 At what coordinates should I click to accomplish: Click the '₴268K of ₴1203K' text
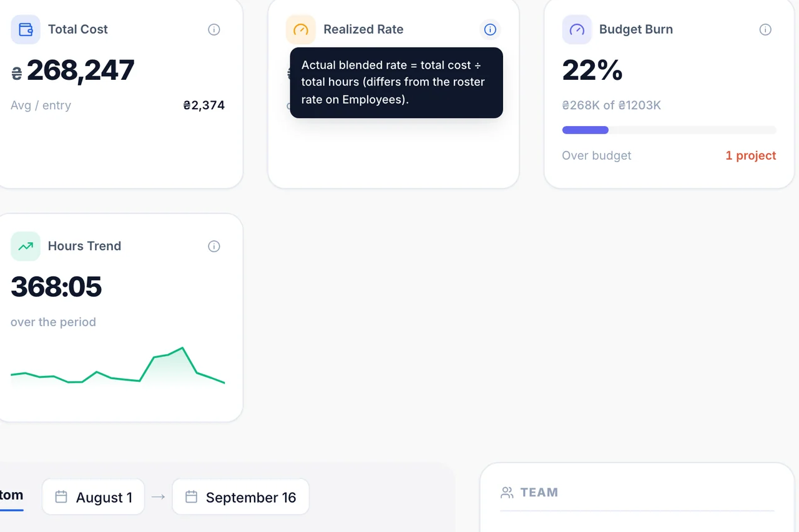coord(612,105)
